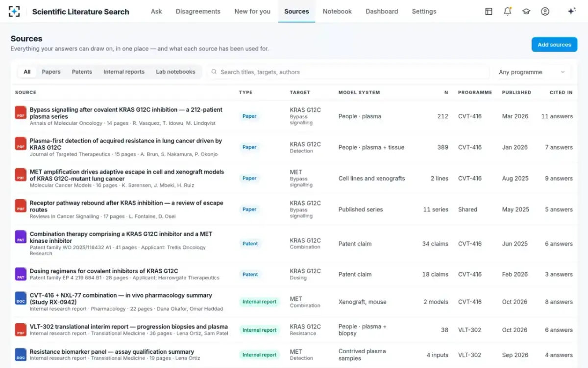The width and height of the screenshot is (588, 368).
Task: Click 'Aug 2025' published date
Action: tap(515, 179)
